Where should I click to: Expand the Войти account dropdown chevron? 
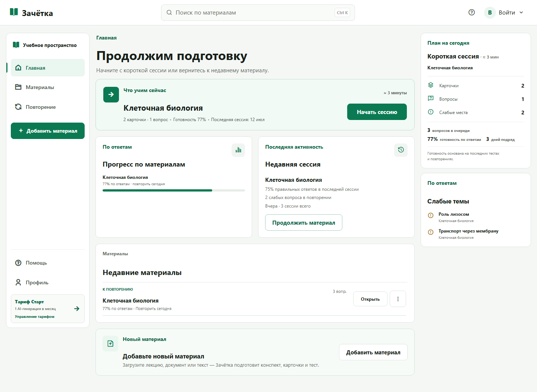[521, 13]
